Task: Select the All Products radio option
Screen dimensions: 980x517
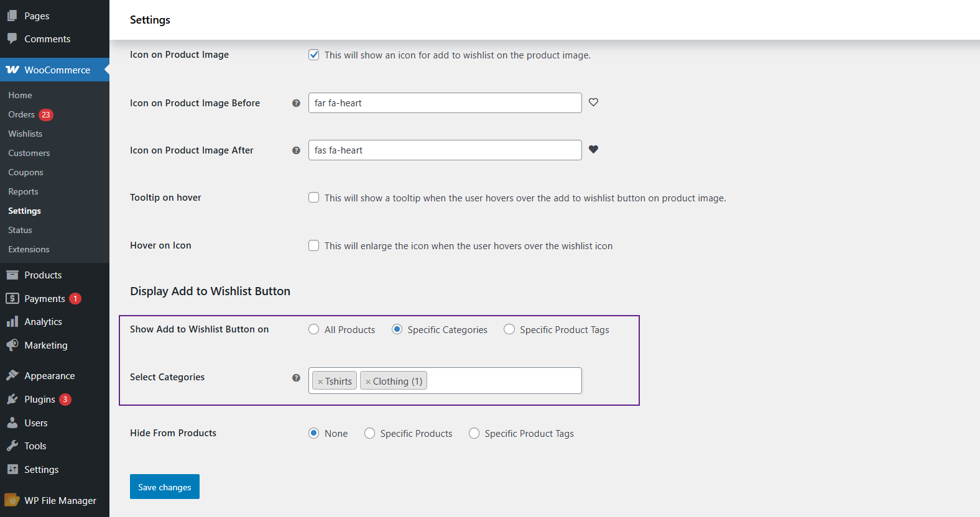Action: (x=314, y=329)
